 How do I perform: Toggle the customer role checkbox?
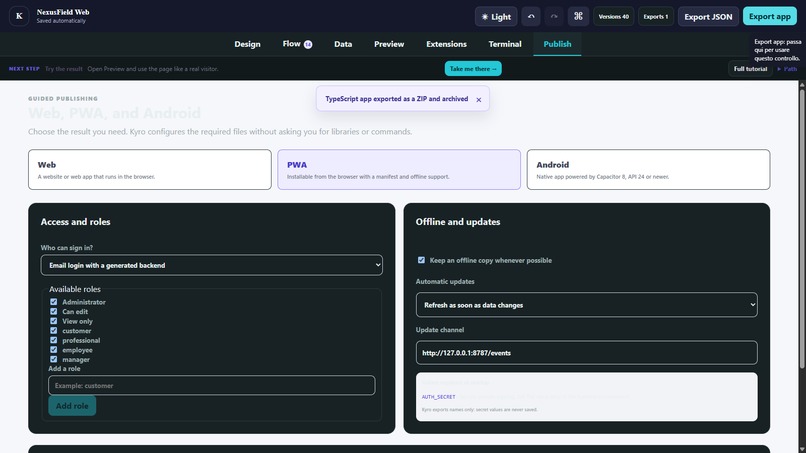point(53,331)
